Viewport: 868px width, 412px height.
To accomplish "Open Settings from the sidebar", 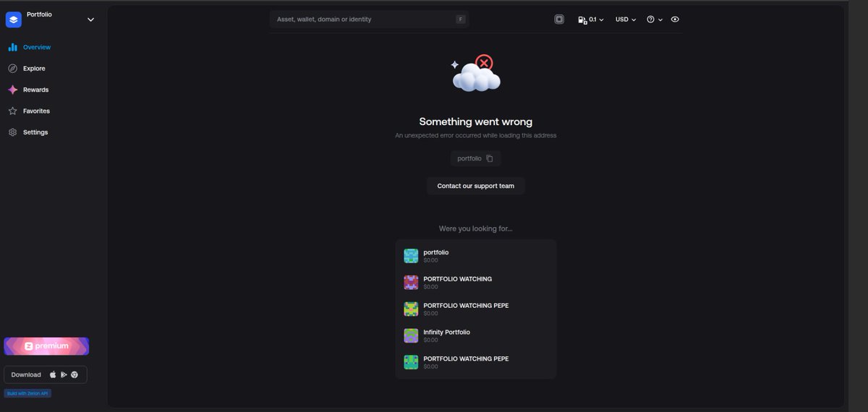I will click(27, 132).
